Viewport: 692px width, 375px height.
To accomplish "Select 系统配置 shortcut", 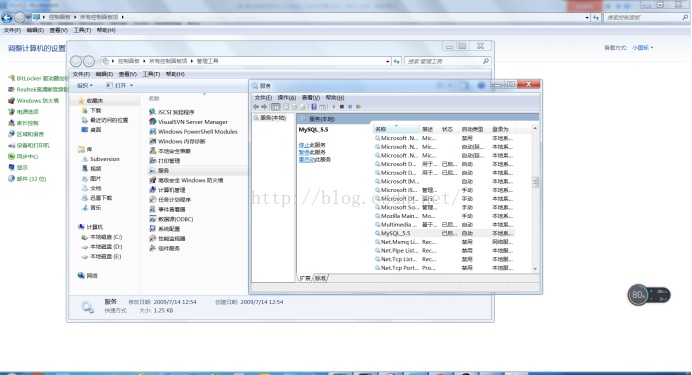I will coord(165,229).
